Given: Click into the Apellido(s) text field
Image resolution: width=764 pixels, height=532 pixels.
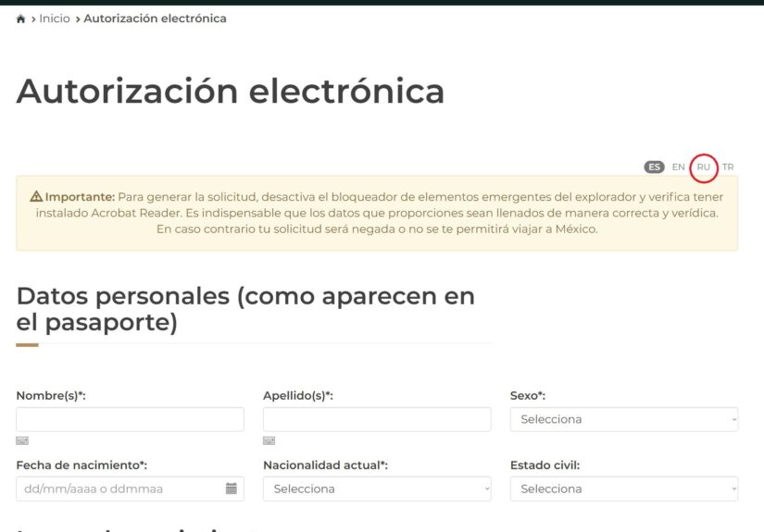Looking at the screenshot, I should (377, 419).
